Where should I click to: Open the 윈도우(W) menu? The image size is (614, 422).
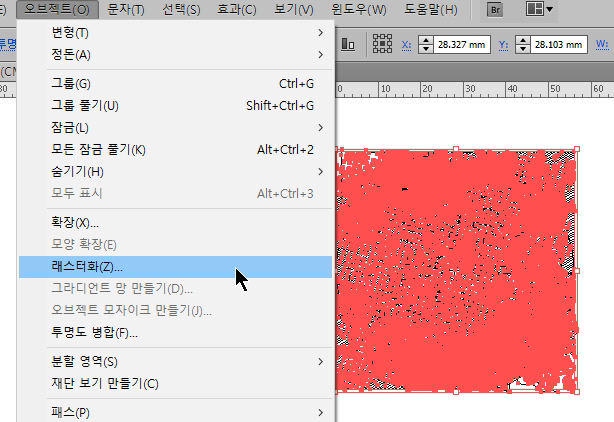coord(359,9)
